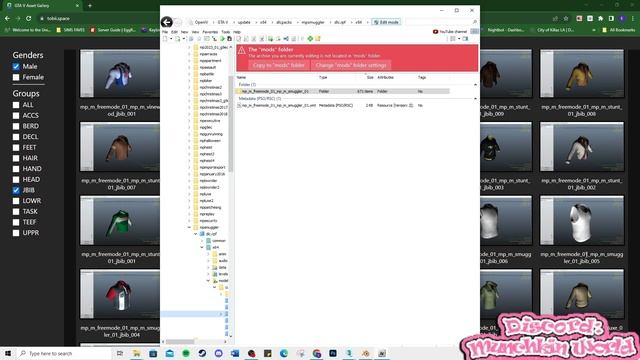Screen dimensions: 640x360
Task: Sort file list by the Name column header
Action: [x=242, y=77]
